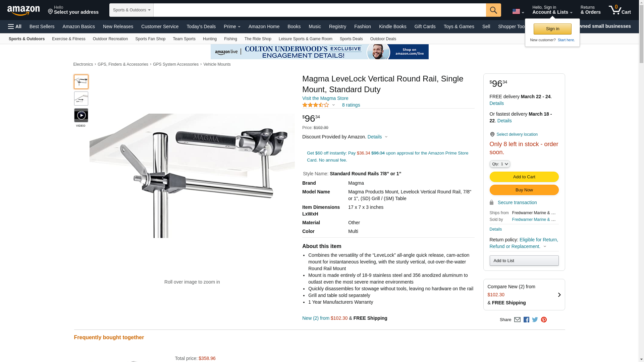Viewport: 644px width, 362px height.
Task: Expand the star ratings breakdown chevron
Action: pyautogui.click(x=333, y=105)
